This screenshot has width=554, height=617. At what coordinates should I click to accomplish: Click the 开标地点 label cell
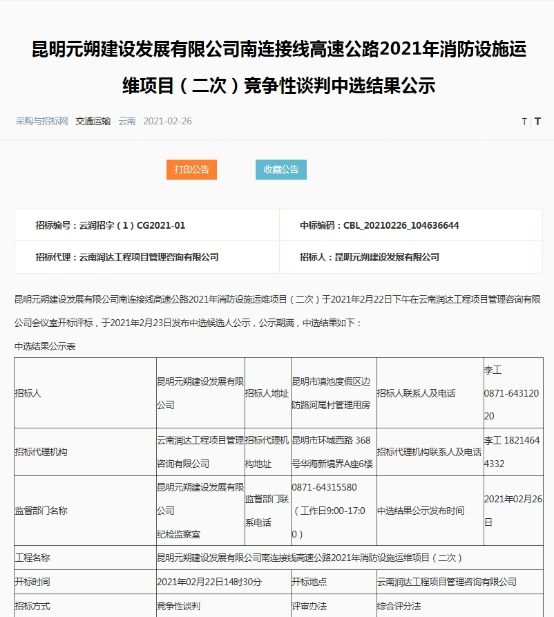tap(334, 582)
